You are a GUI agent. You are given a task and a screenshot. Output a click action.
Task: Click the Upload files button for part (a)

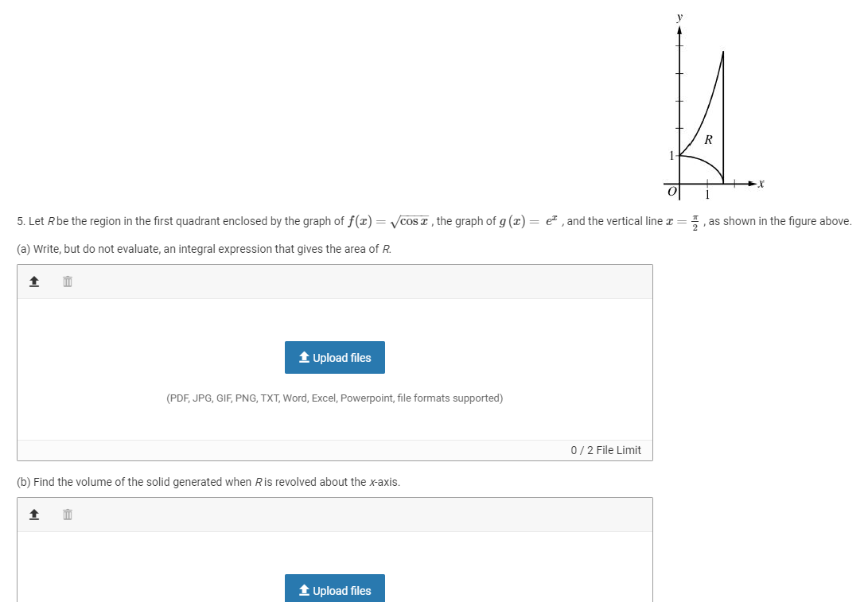pyautogui.click(x=334, y=357)
